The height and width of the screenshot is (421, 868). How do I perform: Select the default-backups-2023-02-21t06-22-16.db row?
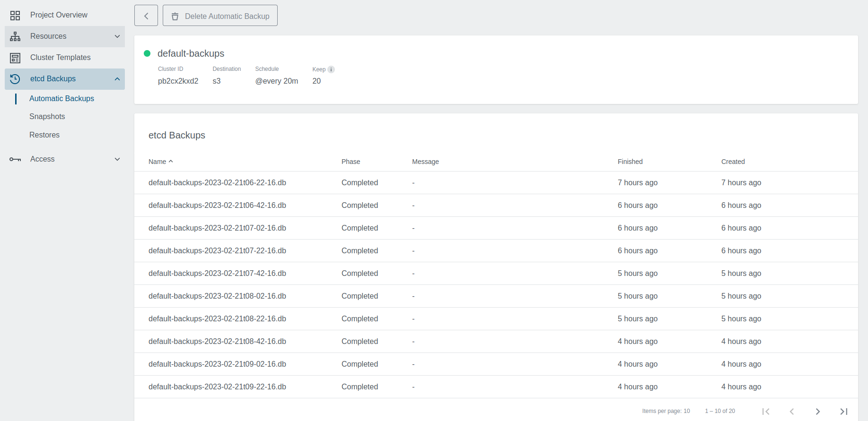click(217, 183)
